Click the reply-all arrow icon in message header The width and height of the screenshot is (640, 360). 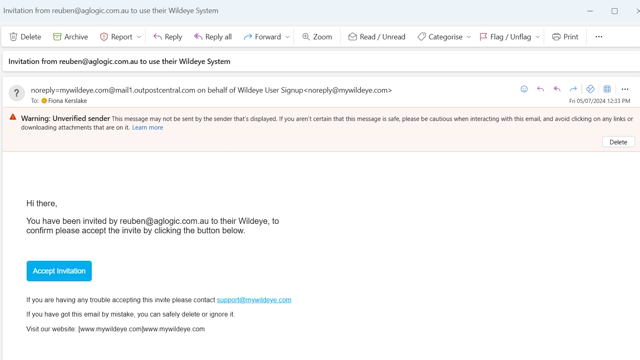[x=557, y=89]
